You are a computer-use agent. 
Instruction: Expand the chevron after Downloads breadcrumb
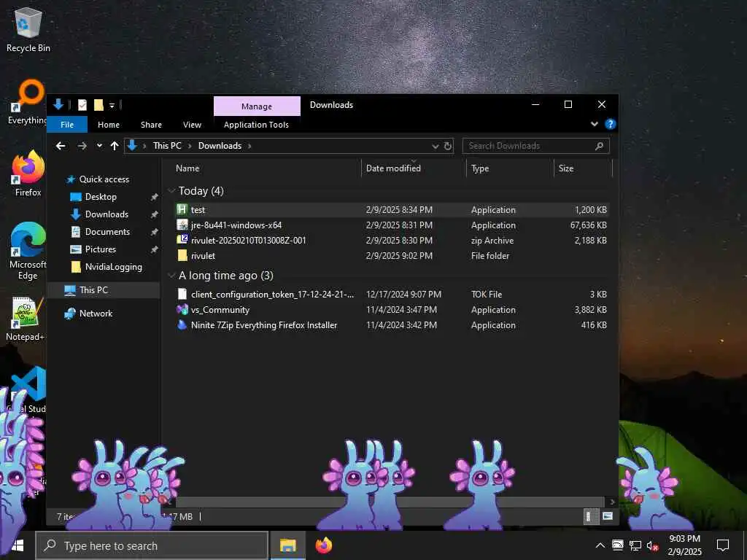click(x=249, y=146)
